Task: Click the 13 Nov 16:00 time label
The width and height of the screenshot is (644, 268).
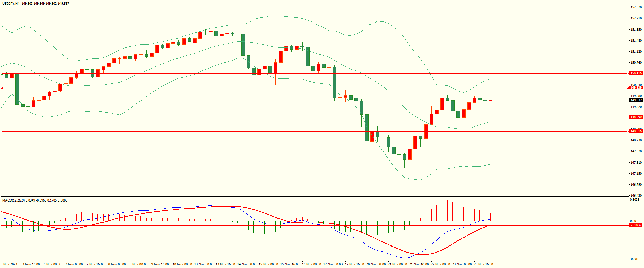Action: tap(225, 264)
